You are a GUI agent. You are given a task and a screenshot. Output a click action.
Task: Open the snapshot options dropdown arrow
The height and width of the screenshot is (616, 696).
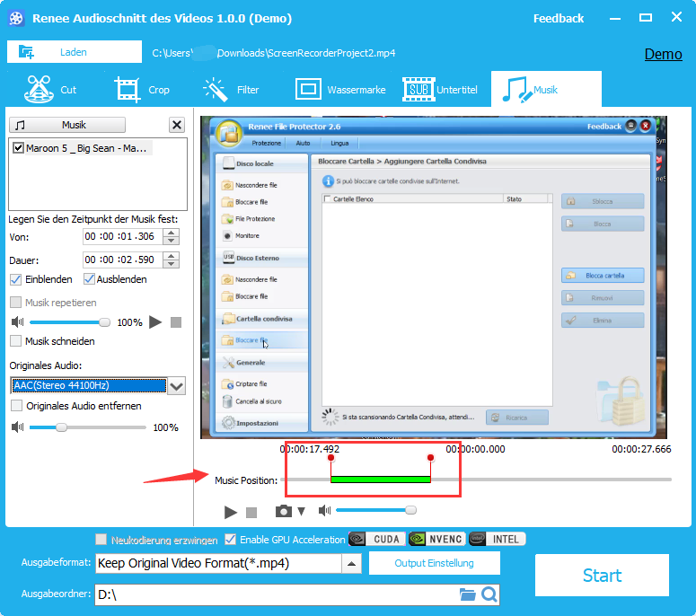tap(302, 511)
